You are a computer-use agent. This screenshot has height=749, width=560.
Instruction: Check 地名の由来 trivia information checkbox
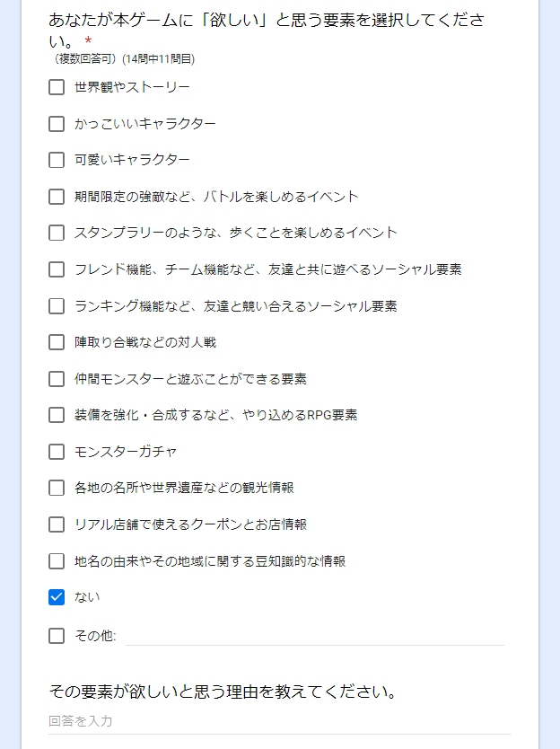57,561
